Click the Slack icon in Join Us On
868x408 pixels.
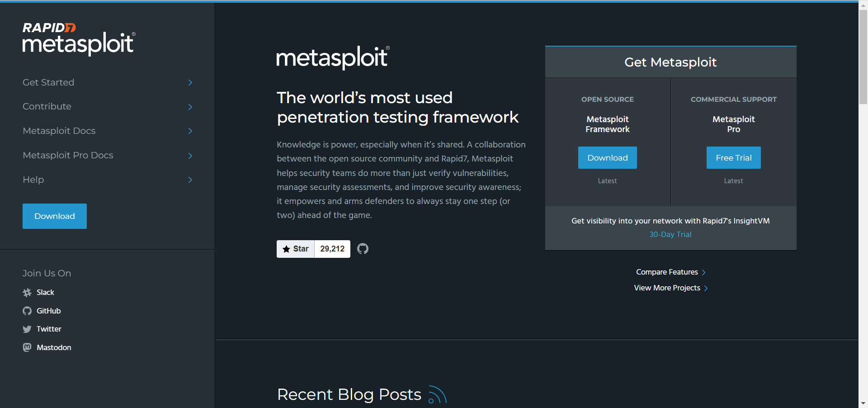point(27,293)
